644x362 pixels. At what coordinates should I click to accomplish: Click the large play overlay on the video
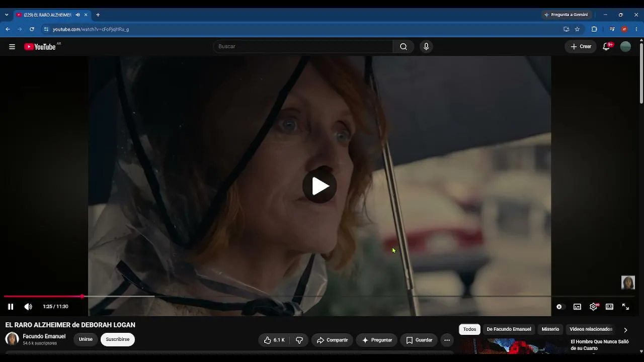320,186
